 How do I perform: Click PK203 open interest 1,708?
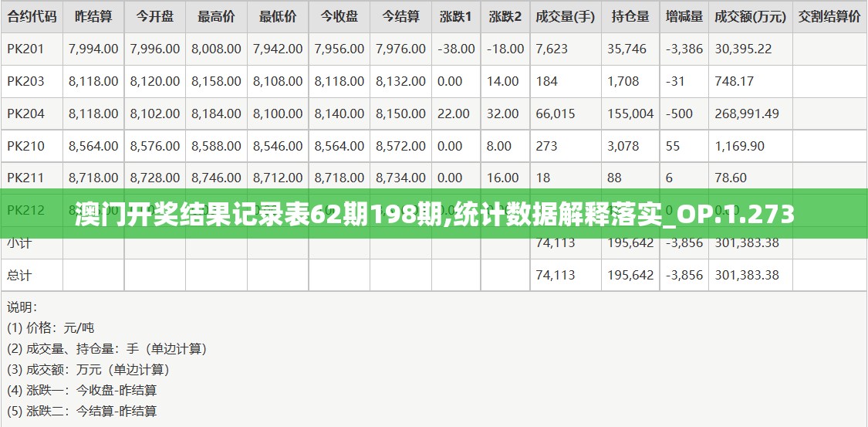tap(623, 81)
